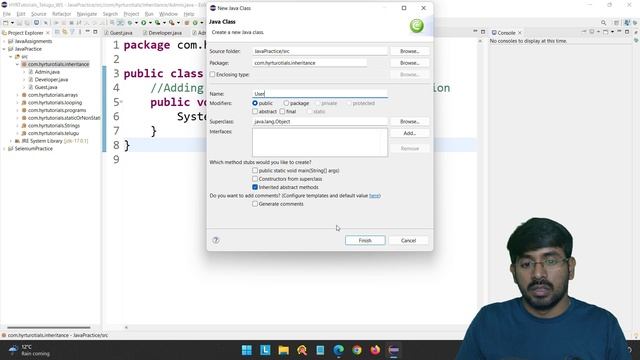The width and height of the screenshot is (640, 360).
Task: Check Constructors from superclass option
Action: 255,179
